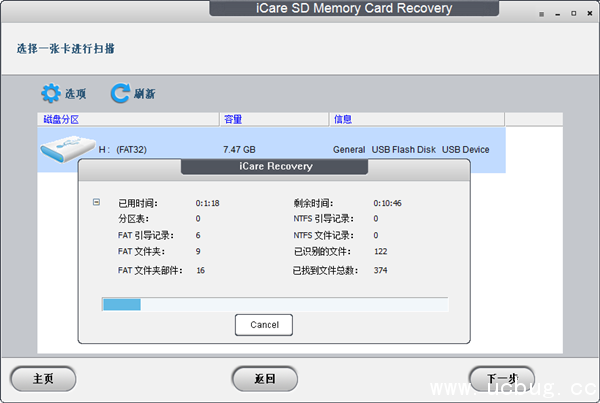Click the 已识别的文件 value 122
600x403 pixels.
coord(380,251)
